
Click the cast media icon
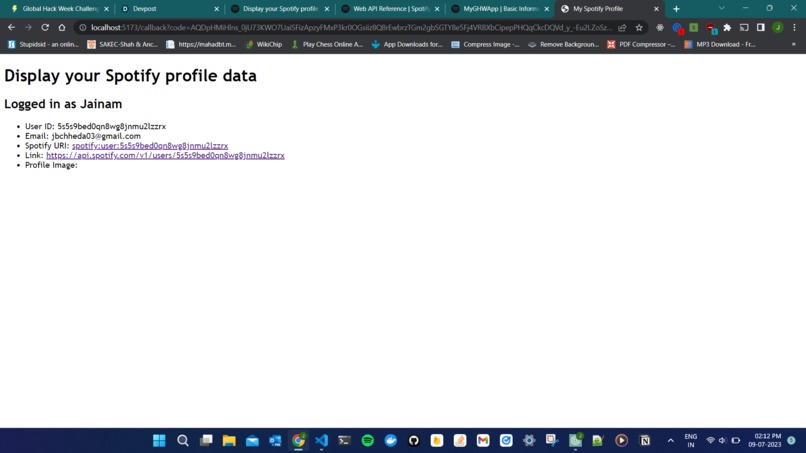744,27
